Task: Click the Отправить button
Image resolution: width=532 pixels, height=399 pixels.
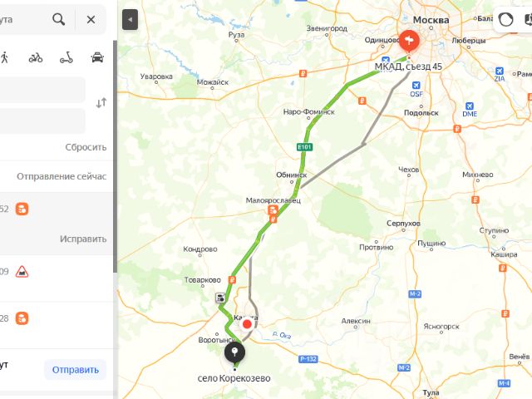Action: [x=76, y=369]
